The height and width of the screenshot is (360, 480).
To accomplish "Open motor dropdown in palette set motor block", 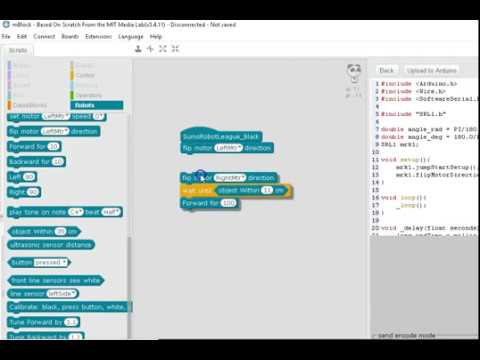I will pos(56,116).
